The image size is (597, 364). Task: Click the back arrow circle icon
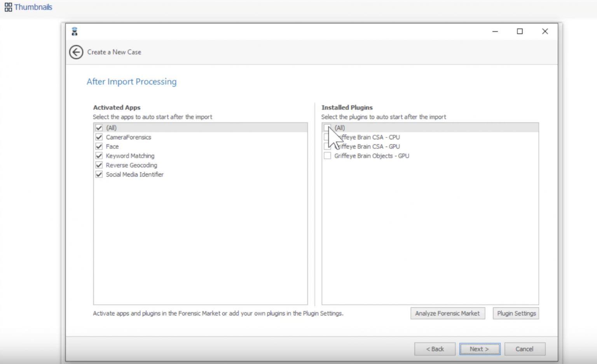76,52
